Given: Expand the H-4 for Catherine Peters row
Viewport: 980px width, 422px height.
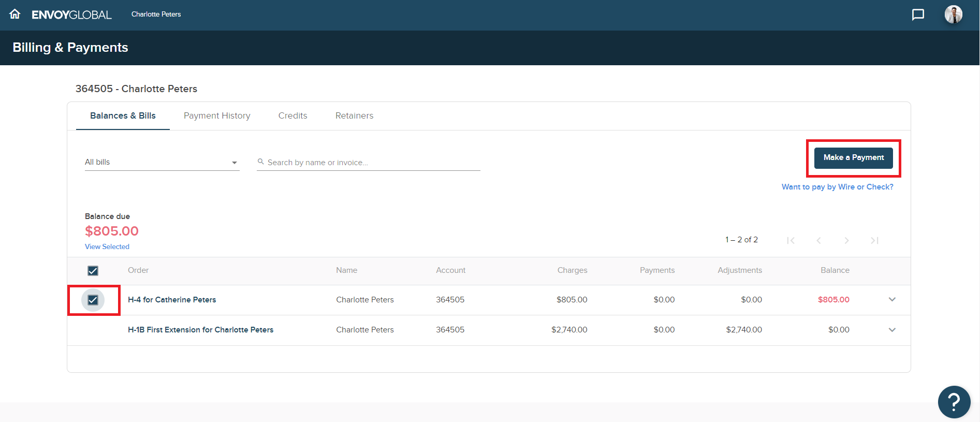Looking at the screenshot, I should pyautogui.click(x=892, y=300).
